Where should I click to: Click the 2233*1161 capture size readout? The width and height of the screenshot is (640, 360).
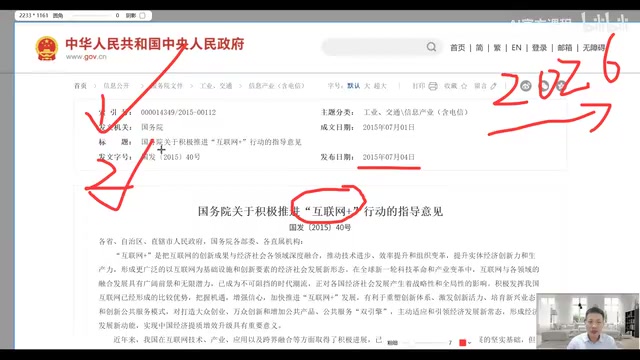tap(33, 16)
